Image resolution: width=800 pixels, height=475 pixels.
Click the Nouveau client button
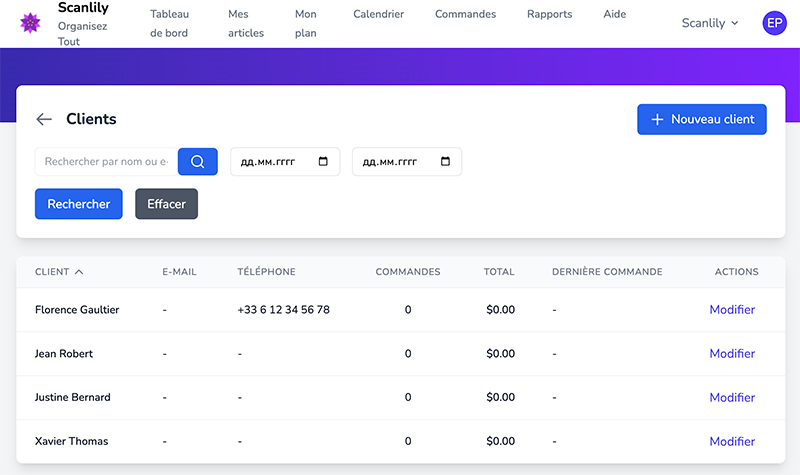pos(702,119)
